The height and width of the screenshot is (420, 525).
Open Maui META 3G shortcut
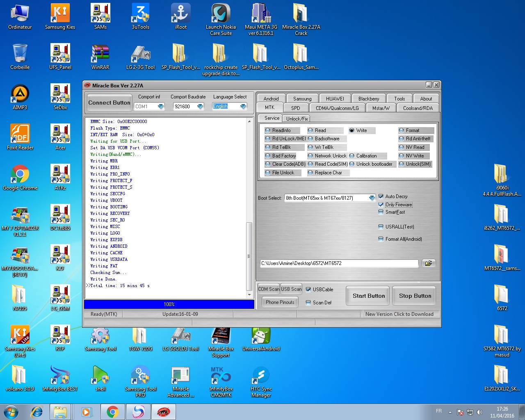(261, 20)
